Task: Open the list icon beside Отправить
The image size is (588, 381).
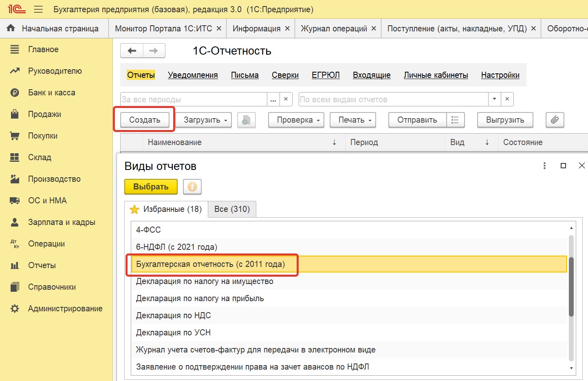Action: click(x=455, y=120)
